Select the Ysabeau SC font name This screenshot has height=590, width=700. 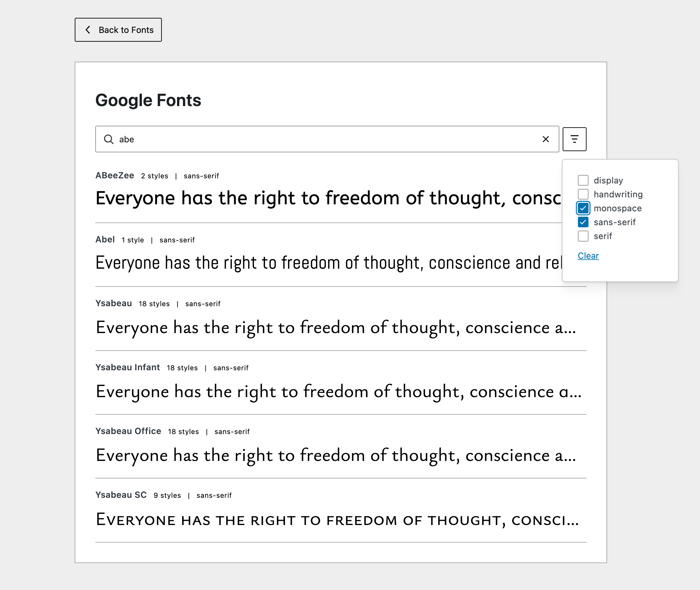pos(121,495)
